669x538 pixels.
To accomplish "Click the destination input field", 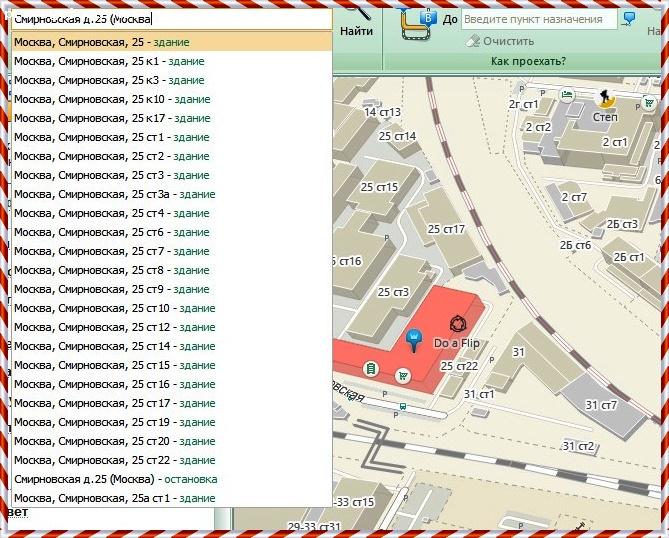I will tap(539, 19).
